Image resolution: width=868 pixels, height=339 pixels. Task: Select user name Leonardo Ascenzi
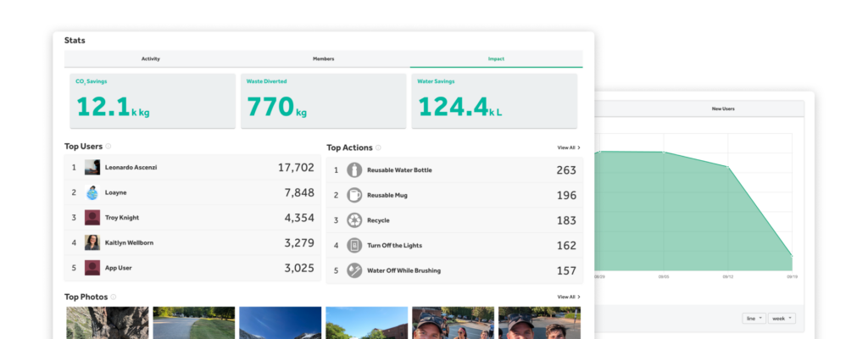coord(131,167)
